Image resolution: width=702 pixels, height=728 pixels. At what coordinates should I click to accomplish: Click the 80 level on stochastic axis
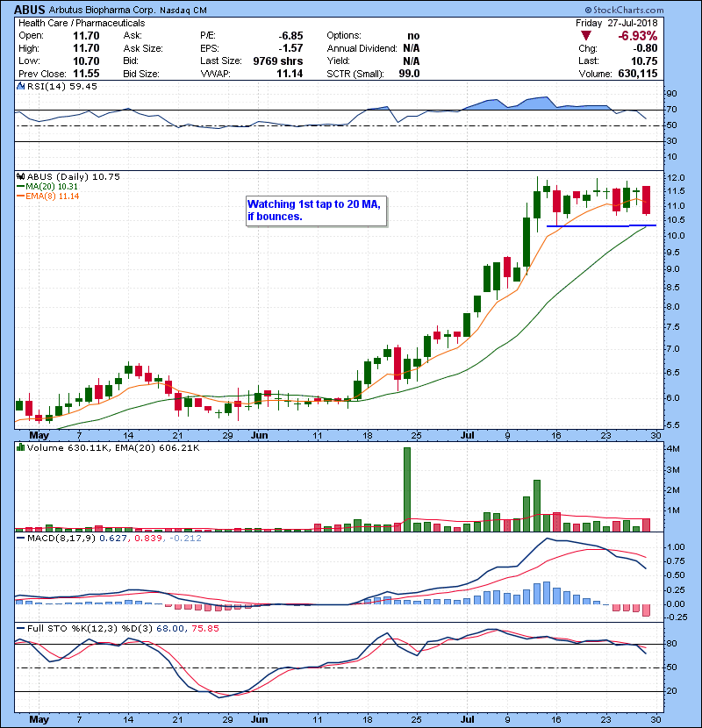tap(672, 644)
